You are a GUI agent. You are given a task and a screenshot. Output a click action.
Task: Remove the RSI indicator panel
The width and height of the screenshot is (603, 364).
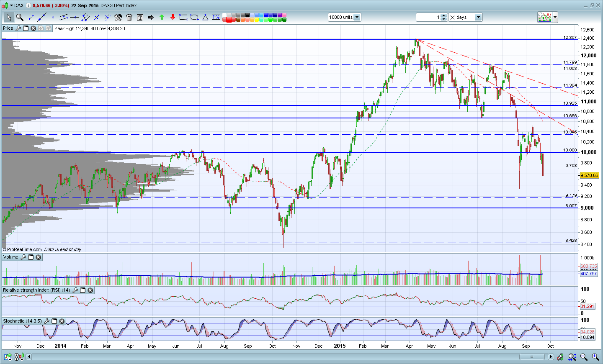tap(90, 290)
